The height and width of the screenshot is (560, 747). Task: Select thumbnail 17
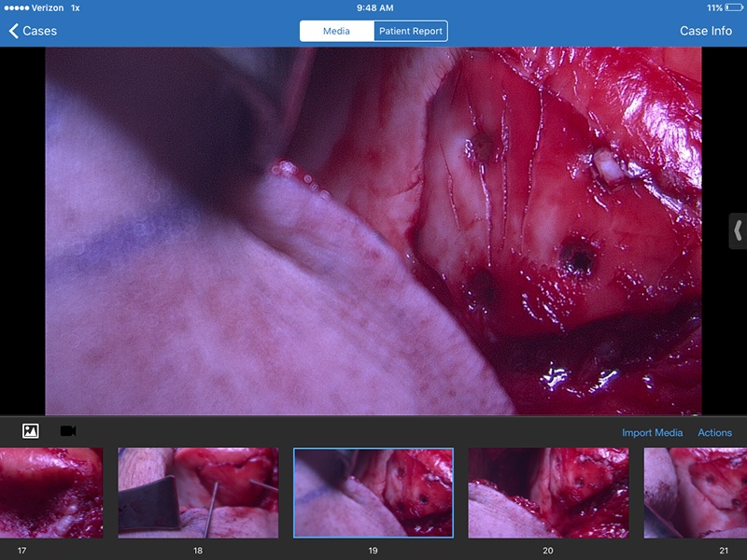coord(51,493)
